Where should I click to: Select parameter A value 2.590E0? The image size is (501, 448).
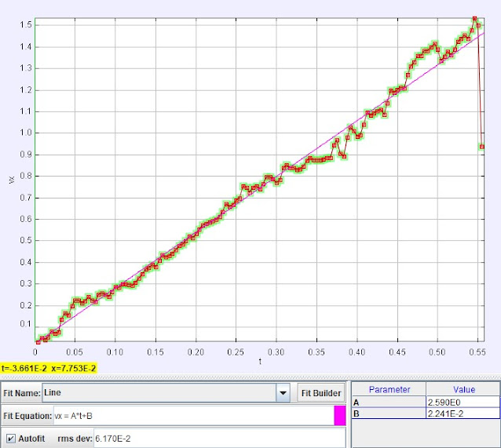point(463,402)
